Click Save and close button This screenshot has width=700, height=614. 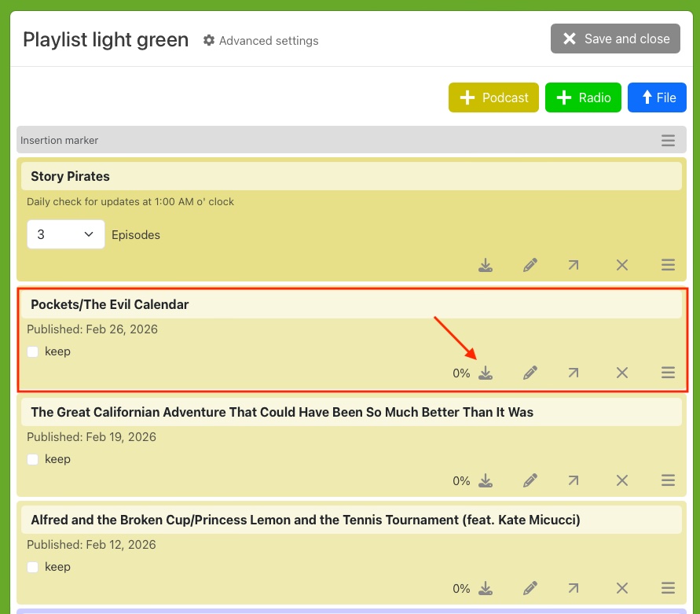coord(615,39)
